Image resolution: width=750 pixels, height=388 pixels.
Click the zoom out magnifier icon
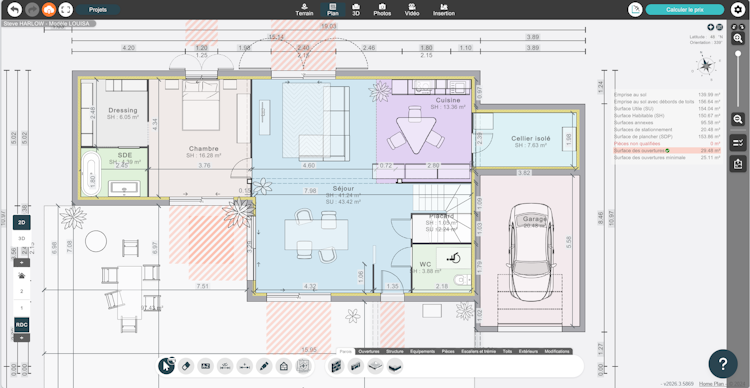738,119
